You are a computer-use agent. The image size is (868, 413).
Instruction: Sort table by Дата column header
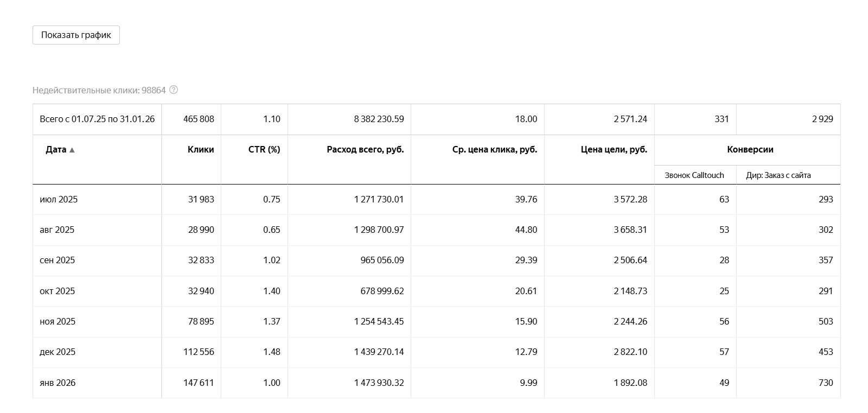click(56, 149)
